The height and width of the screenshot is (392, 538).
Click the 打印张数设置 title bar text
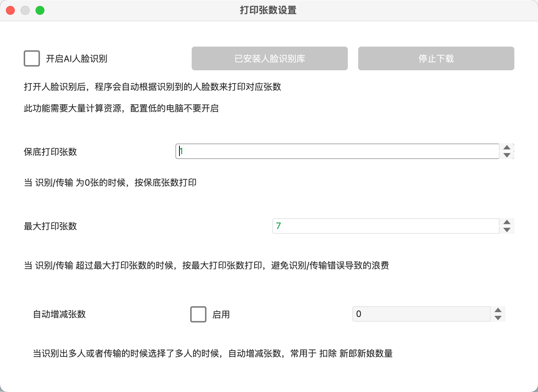click(x=268, y=10)
